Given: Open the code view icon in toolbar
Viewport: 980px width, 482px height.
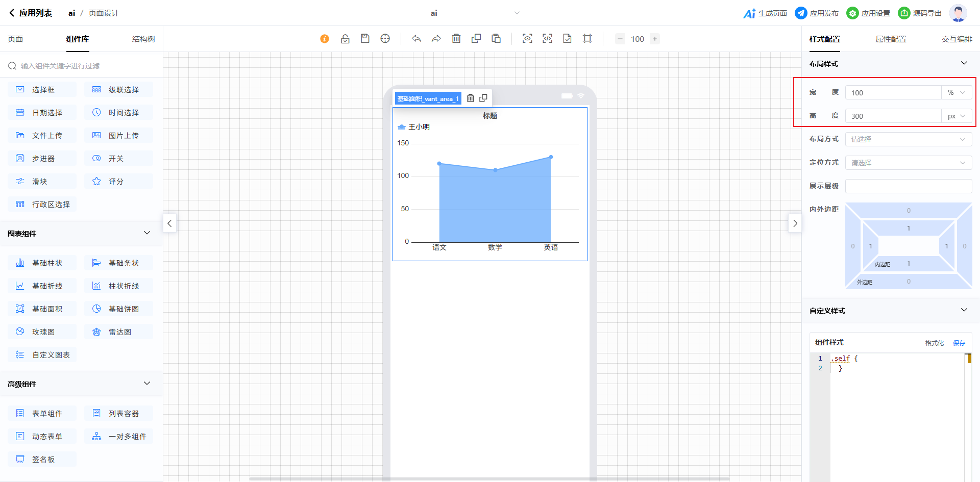Looking at the screenshot, I should click(x=547, y=39).
